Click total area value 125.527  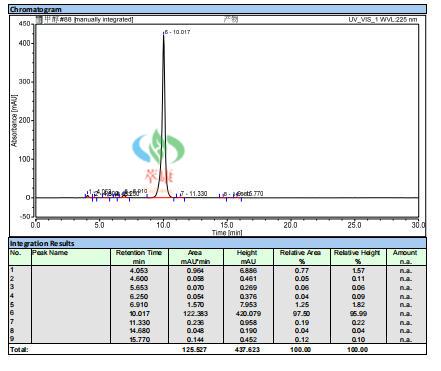pos(195,349)
